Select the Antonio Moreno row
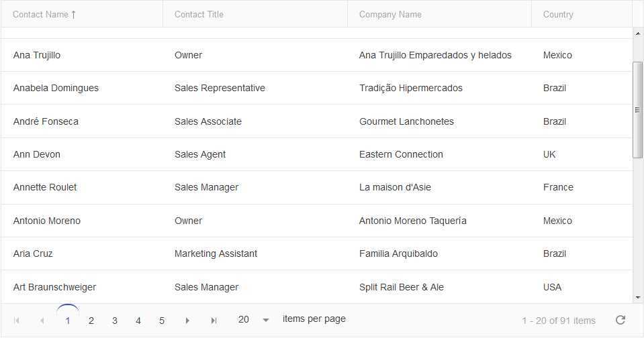This screenshot has height=338, width=644. click(317, 221)
